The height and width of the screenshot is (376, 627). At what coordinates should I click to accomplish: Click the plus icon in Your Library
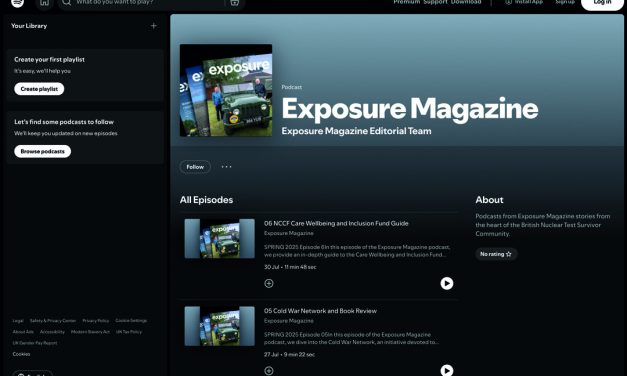tap(154, 26)
